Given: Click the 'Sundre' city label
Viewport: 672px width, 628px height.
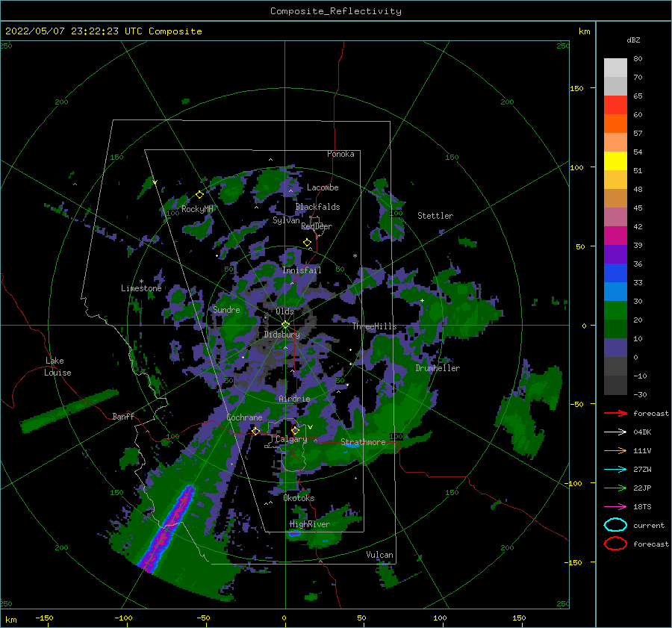Looking at the screenshot, I should [x=226, y=310].
